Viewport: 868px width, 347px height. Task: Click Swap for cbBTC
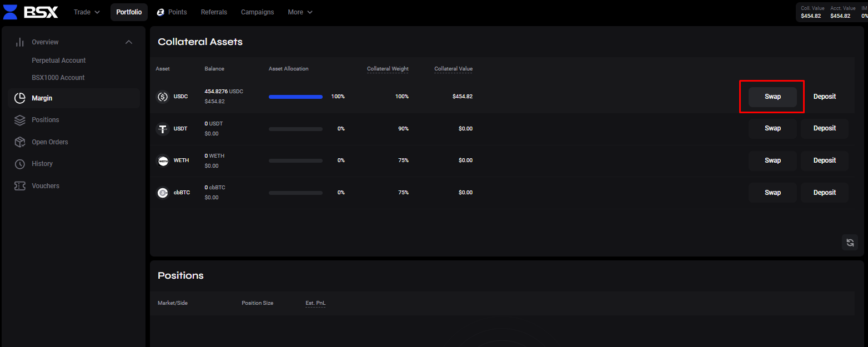(772, 193)
